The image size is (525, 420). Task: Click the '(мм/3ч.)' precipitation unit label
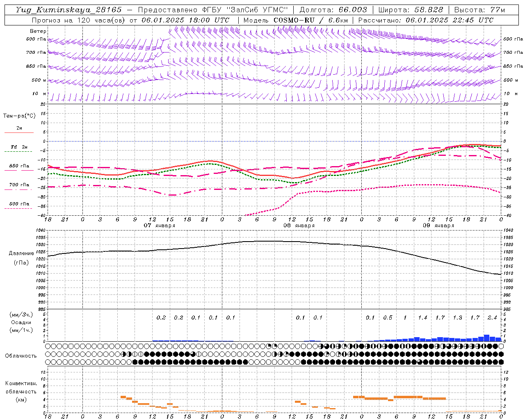tap(21, 315)
